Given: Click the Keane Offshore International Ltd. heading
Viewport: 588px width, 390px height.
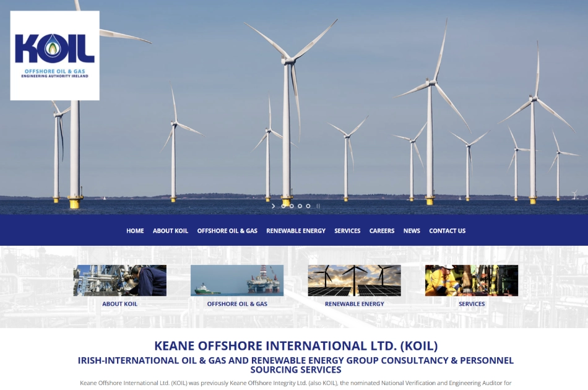Looking at the screenshot, I should [x=296, y=346].
